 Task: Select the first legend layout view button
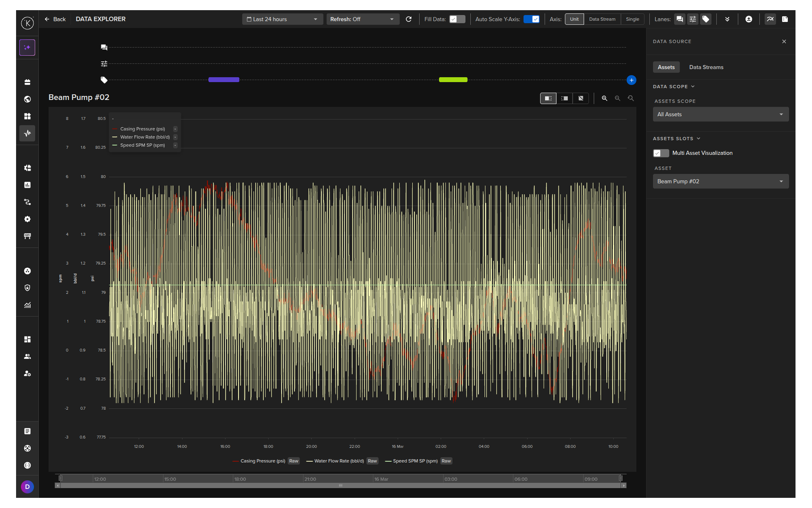[548, 98]
